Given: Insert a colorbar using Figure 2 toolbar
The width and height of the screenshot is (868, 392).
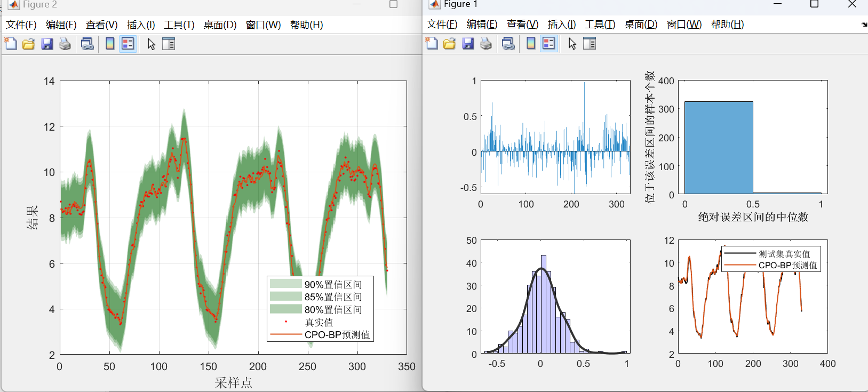Looking at the screenshot, I should (110, 44).
